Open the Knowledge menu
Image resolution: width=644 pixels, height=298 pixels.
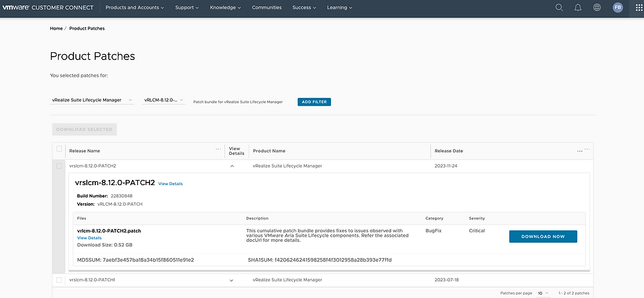pos(225,7)
